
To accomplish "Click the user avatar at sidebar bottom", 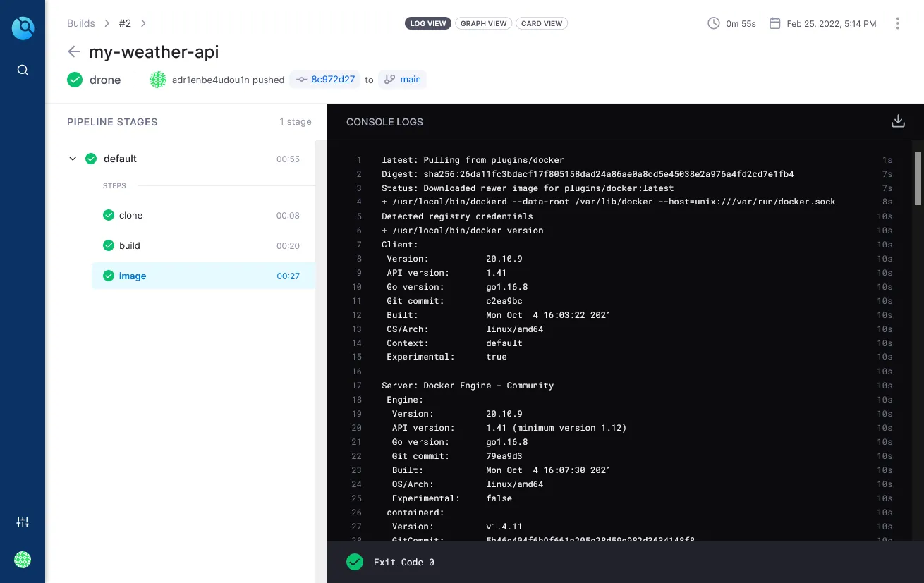I will 23,560.
